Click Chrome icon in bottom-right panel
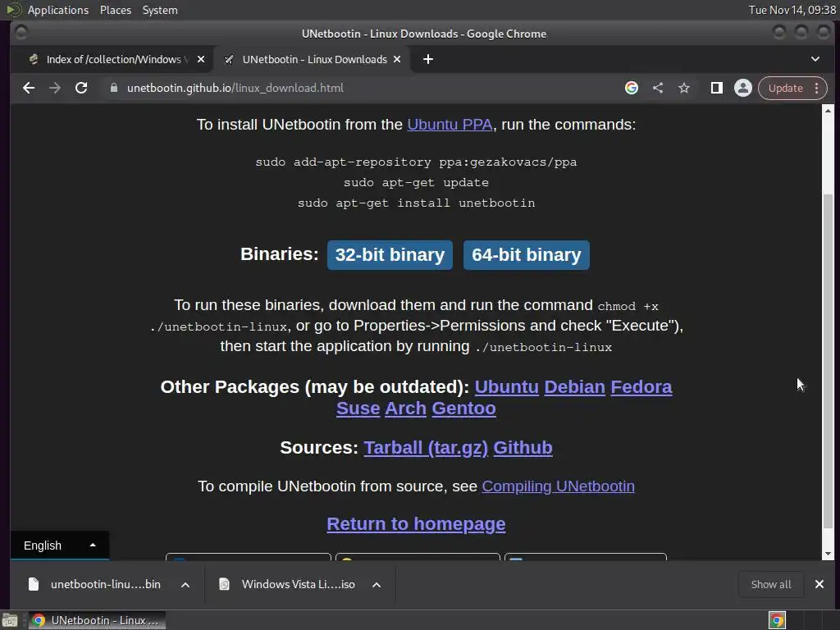 [x=777, y=620]
